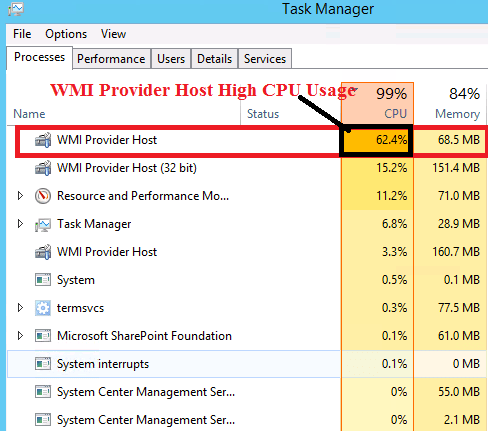Expand the termsvcs process group
This screenshot has width=488, height=431.
point(20,308)
